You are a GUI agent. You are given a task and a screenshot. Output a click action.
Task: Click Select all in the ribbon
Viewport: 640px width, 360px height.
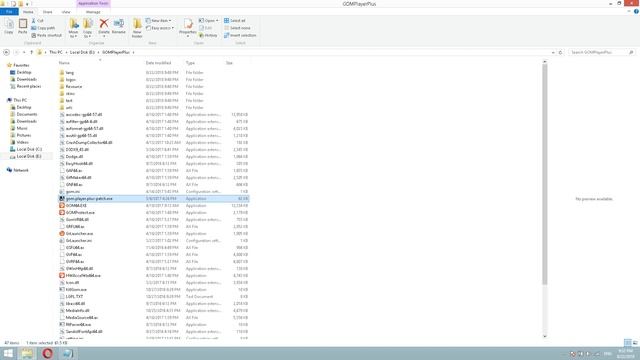pos(235,20)
